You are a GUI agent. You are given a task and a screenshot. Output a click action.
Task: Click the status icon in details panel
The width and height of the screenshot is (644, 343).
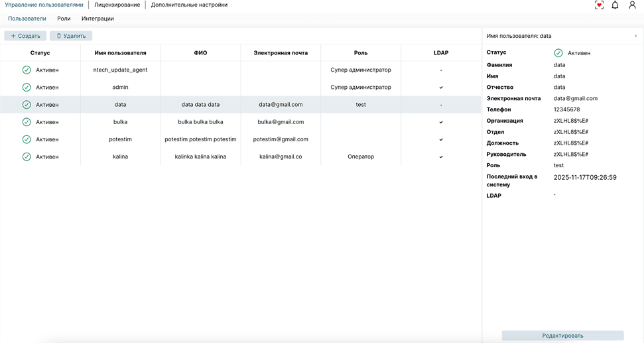[x=558, y=53]
